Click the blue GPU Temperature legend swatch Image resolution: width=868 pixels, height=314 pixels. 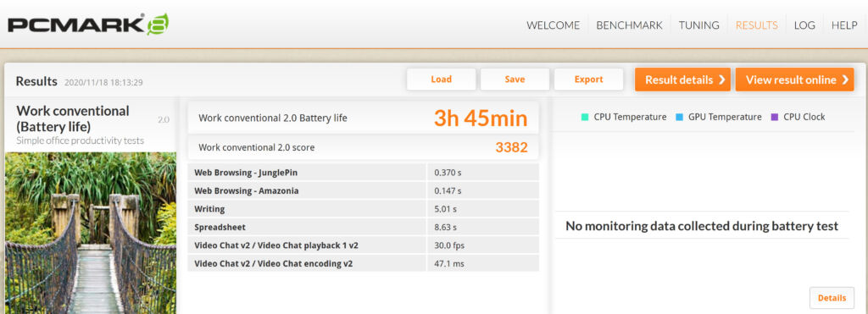click(x=679, y=117)
